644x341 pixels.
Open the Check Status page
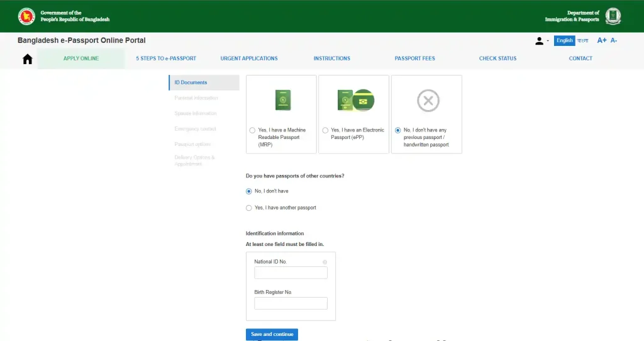pos(497,59)
